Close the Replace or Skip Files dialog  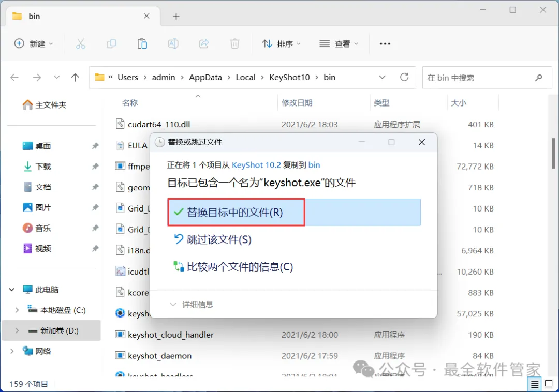click(422, 142)
